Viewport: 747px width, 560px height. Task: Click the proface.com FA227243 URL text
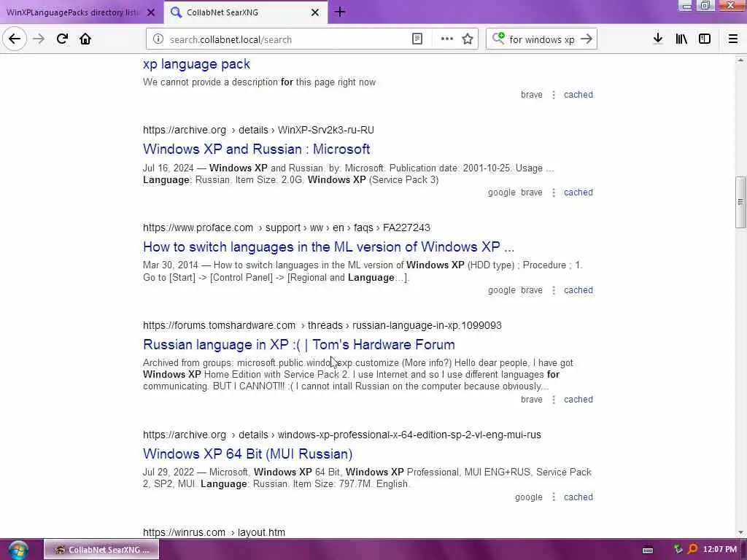(x=286, y=227)
